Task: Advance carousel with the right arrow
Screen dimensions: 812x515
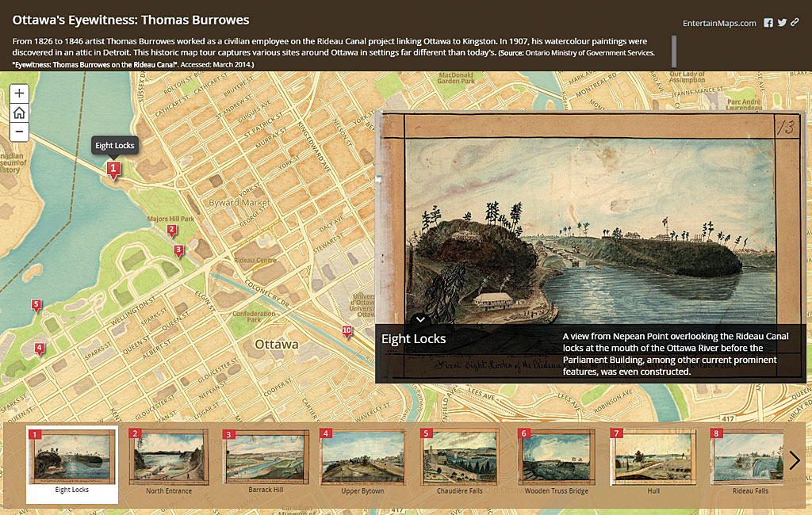Action: point(795,460)
